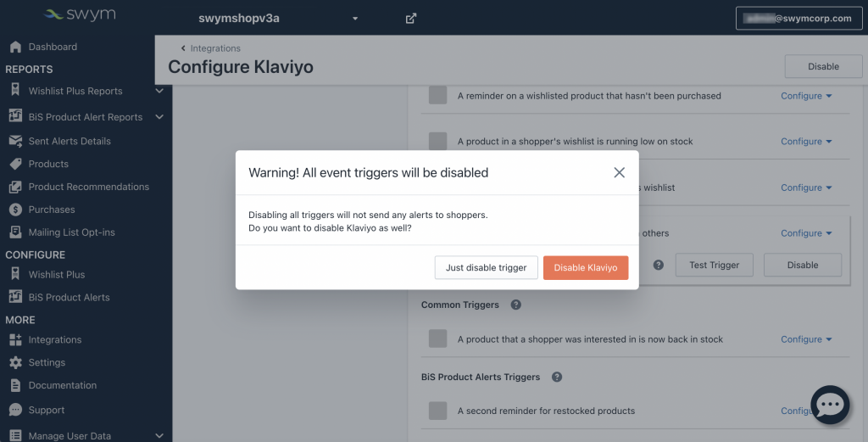Image resolution: width=868 pixels, height=442 pixels.
Task: Click the Settings gear icon
Action: click(15, 363)
